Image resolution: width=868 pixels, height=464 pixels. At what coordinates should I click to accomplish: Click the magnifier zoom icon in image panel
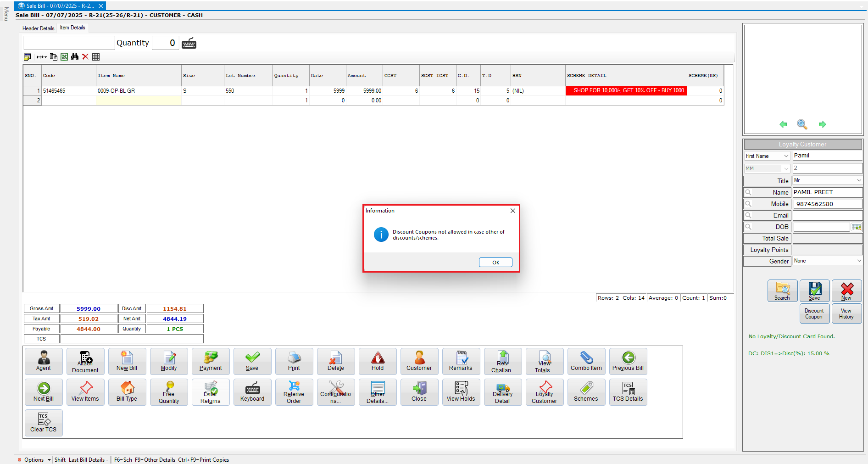point(802,124)
